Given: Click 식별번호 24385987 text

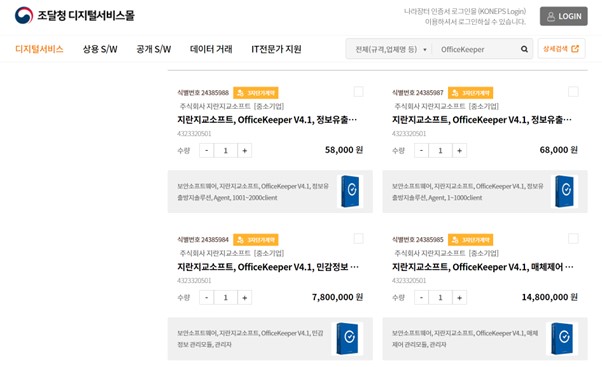Looking at the screenshot, I should (x=417, y=93).
